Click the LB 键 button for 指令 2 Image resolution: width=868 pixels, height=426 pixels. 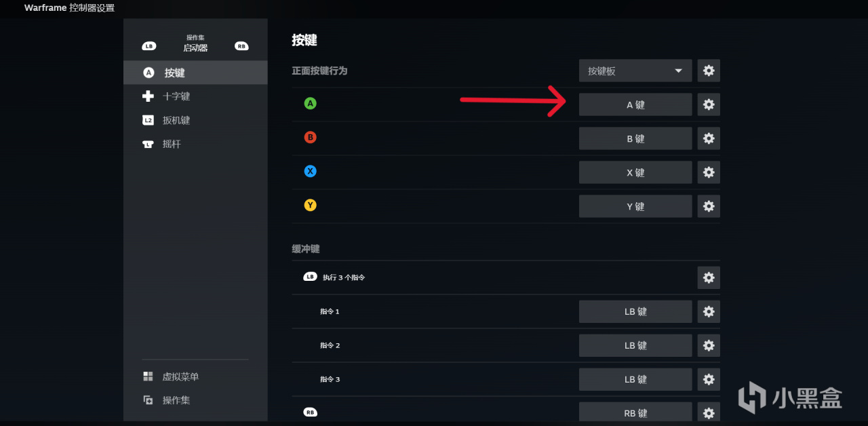tap(635, 345)
